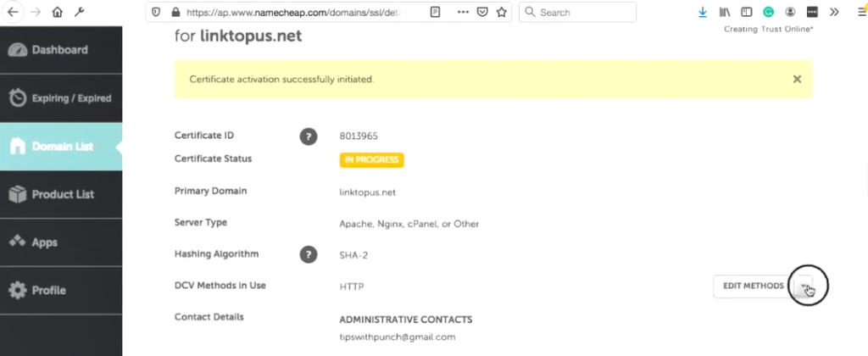Click the ADMINISTRATIVE CONTACTS heading
This screenshot has width=868, height=356.
point(406,320)
